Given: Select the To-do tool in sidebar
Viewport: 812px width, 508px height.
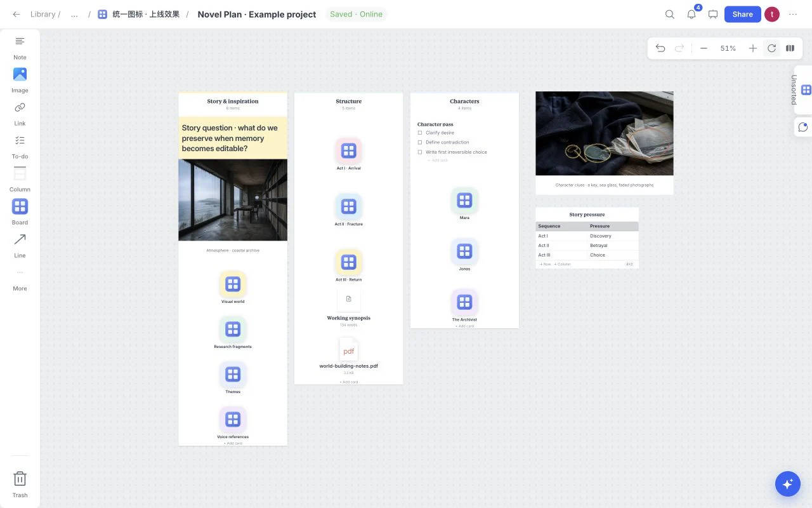Looking at the screenshot, I should pos(20,147).
